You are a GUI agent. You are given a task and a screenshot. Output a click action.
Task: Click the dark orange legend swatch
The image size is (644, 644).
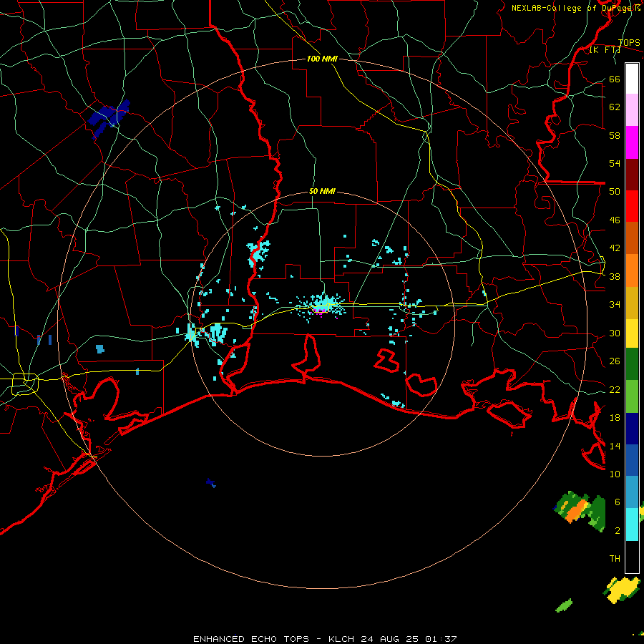632,238
